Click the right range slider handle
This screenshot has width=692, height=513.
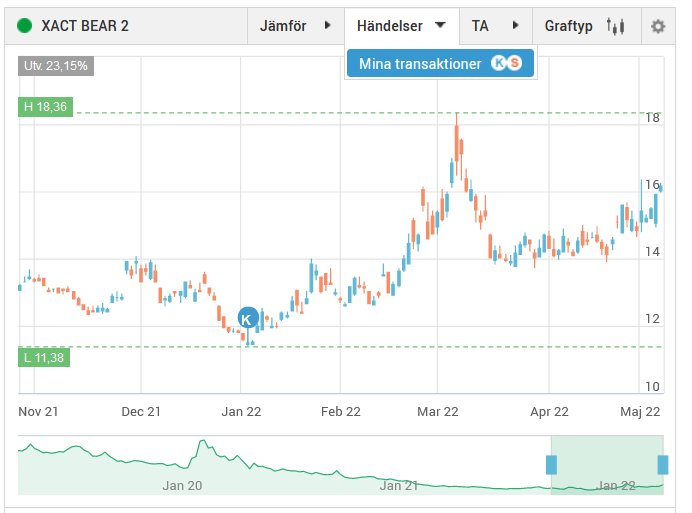click(662, 465)
